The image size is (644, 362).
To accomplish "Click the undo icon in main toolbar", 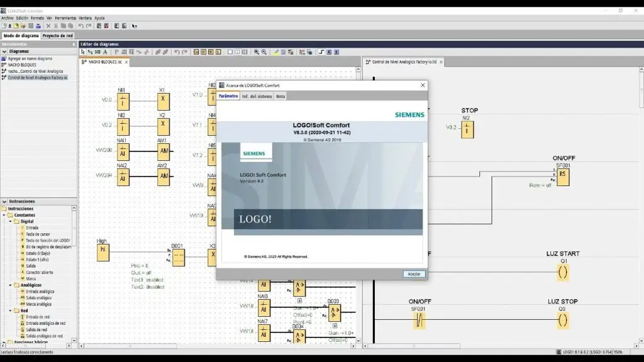I will pos(81,26).
